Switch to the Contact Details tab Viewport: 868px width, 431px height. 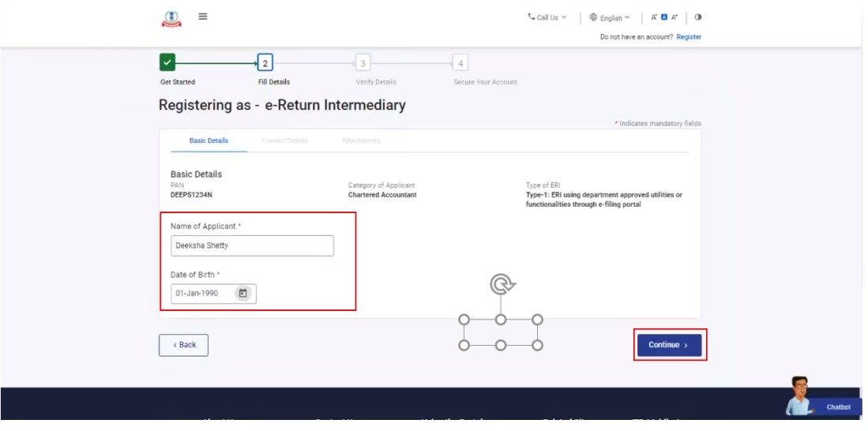284,141
